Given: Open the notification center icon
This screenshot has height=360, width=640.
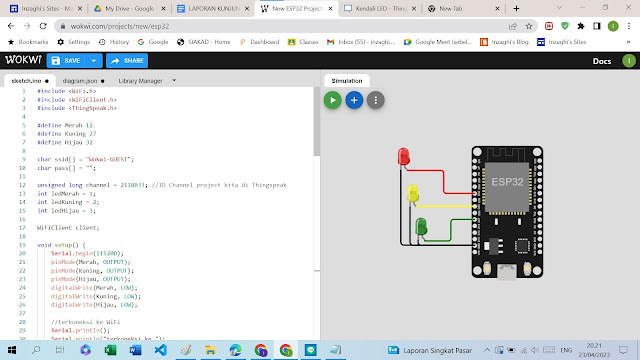Looking at the screenshot, I should click(623, 350).
